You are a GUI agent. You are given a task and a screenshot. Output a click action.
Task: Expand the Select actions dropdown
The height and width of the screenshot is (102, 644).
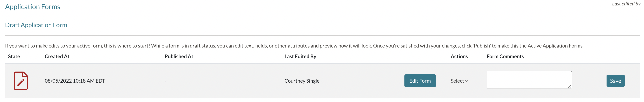click(459, 81)
